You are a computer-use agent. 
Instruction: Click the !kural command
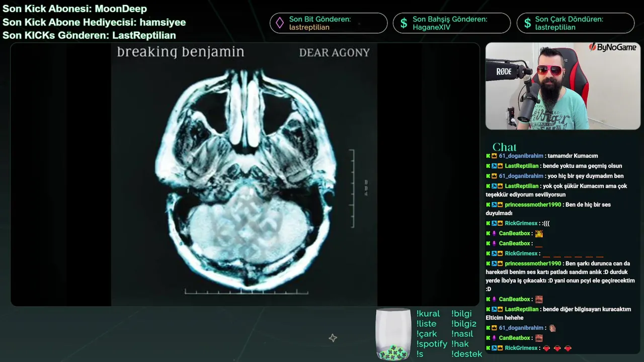(x=428, y=314)
